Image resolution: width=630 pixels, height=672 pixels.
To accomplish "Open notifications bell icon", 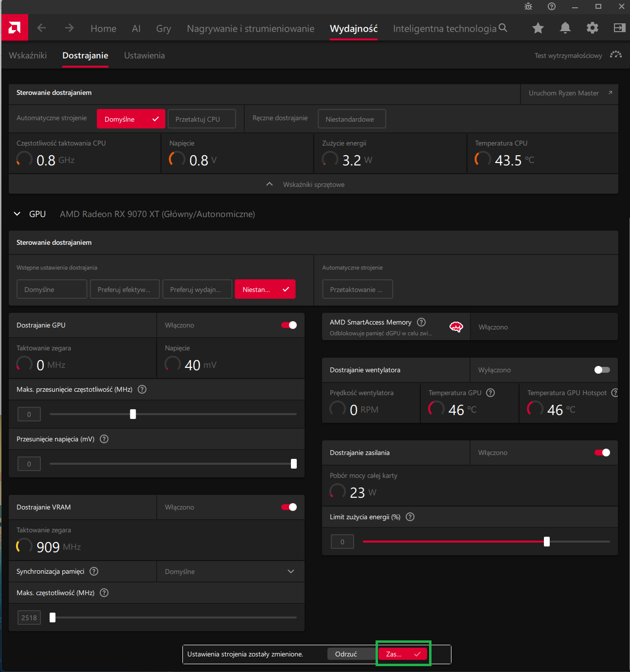I will tap(565, 28).
